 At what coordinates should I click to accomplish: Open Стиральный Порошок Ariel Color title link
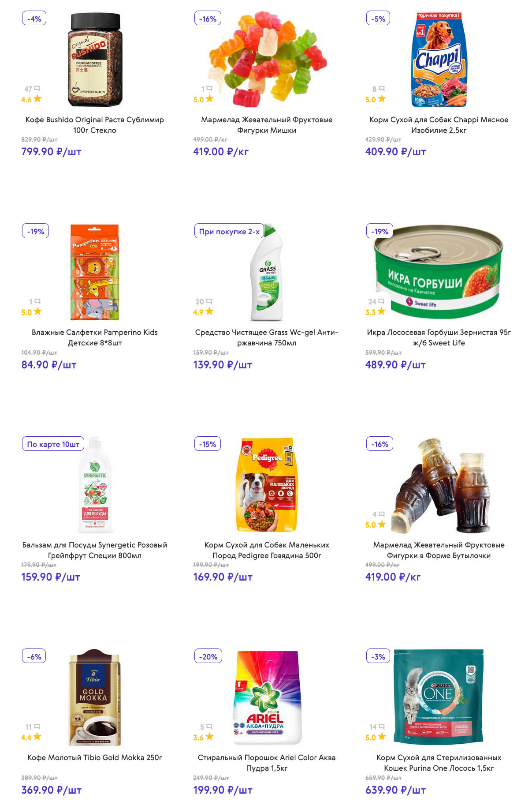click(x=267, y=763)
